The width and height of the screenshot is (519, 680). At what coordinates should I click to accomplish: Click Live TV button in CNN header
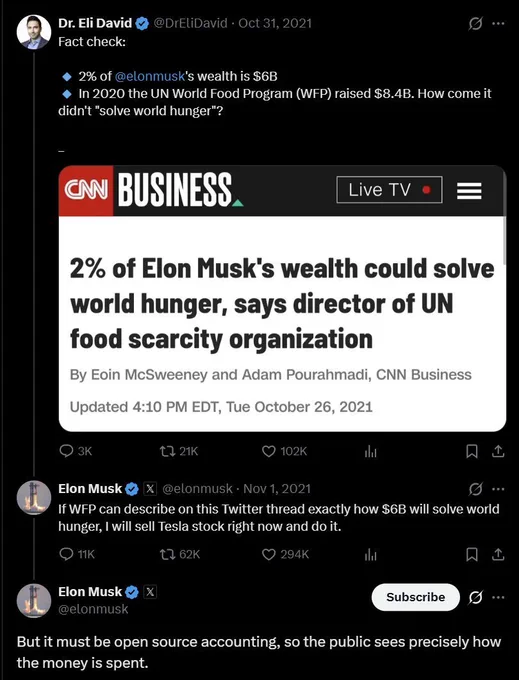pos(389,190)
